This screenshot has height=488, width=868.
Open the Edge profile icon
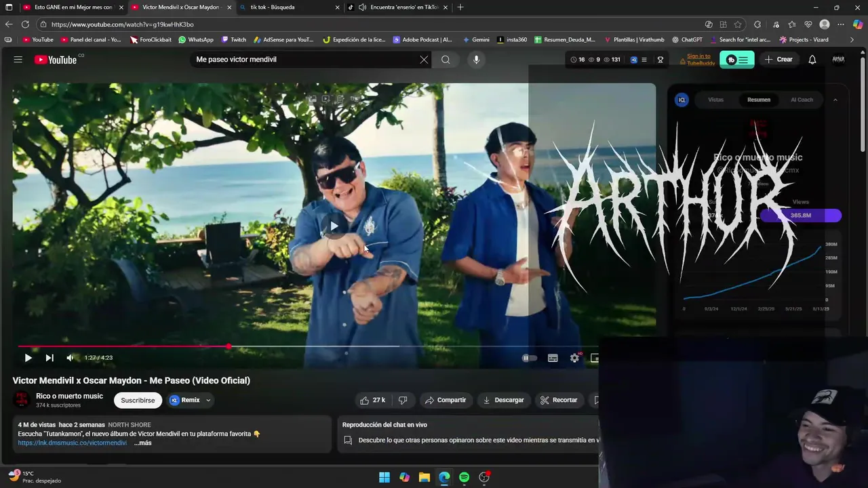pyautogui.click(x=825, y=24)
